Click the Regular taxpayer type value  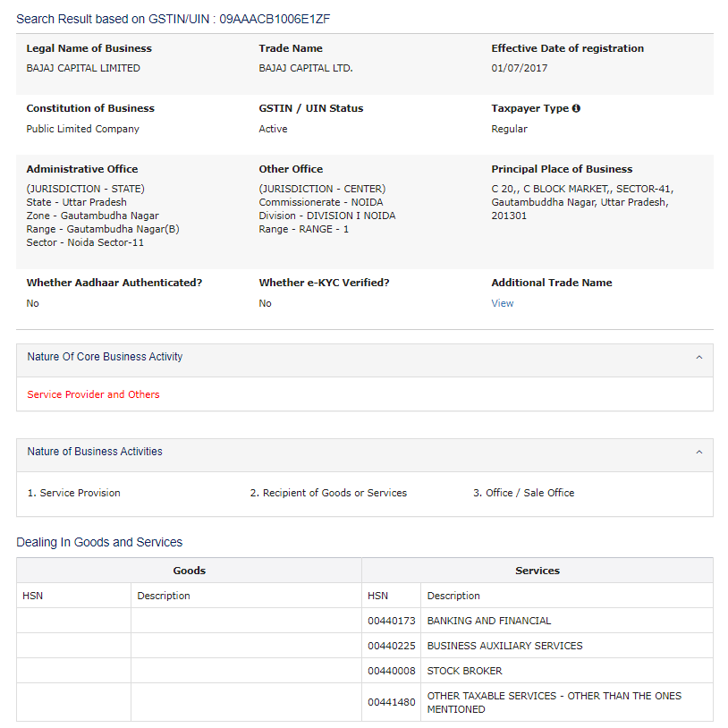[509, 129]
